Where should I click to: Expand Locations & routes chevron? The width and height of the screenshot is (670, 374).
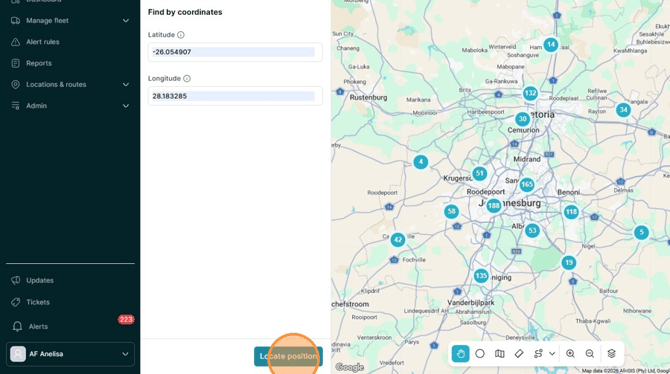126,85
